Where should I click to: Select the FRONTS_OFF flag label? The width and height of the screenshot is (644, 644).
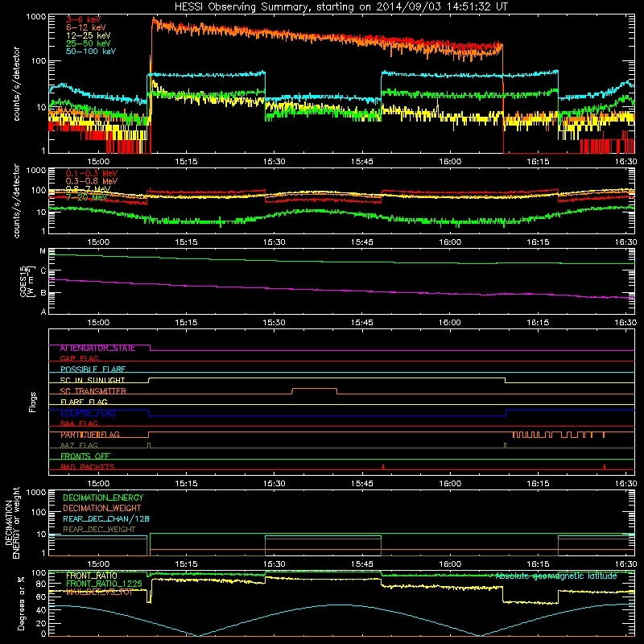[85, 456]
